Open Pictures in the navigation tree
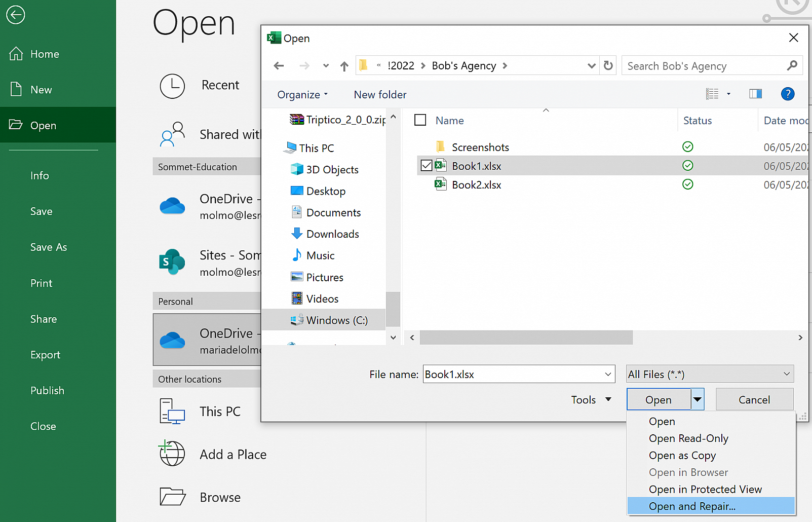Viewport: 812px width, 522px height. click(317, 277)
